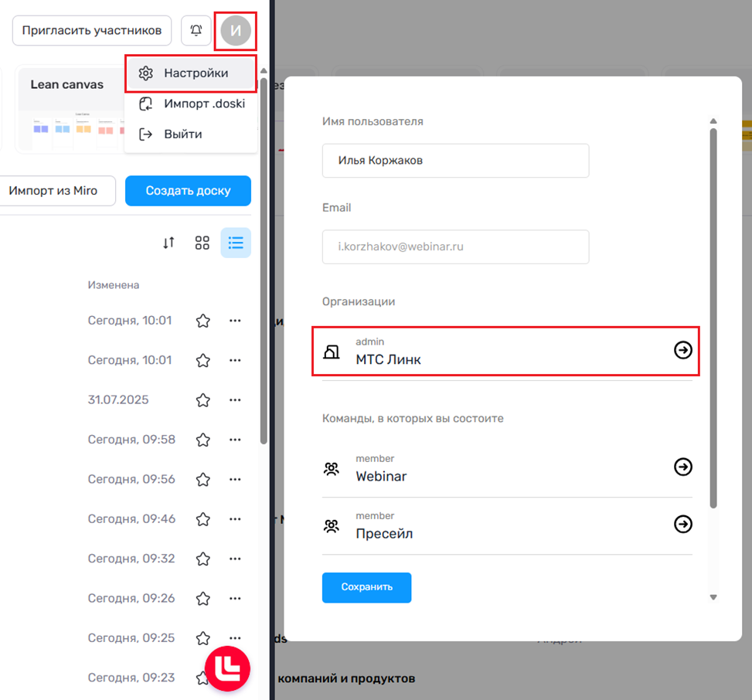752x700 pixels.
Task: Open the more-options menu for the 09:46 board
Action: [235, 518]
